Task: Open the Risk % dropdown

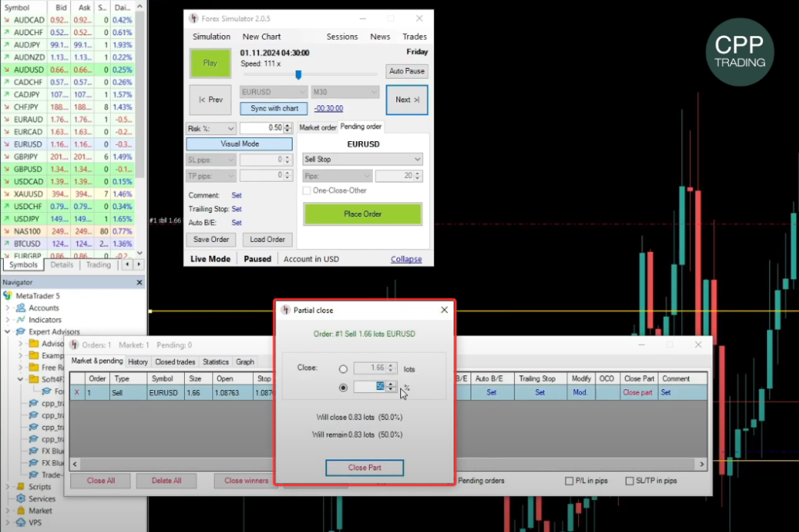Action: coord(211,129)
